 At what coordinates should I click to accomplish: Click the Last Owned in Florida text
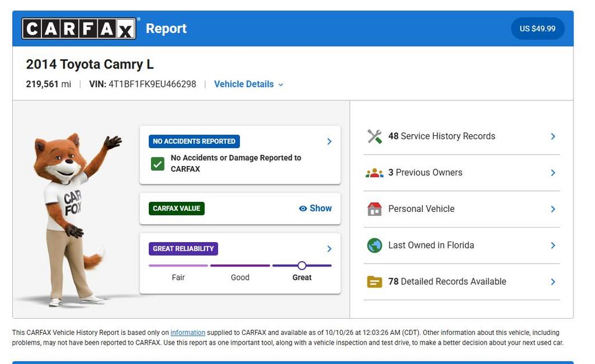click(431, 246)
